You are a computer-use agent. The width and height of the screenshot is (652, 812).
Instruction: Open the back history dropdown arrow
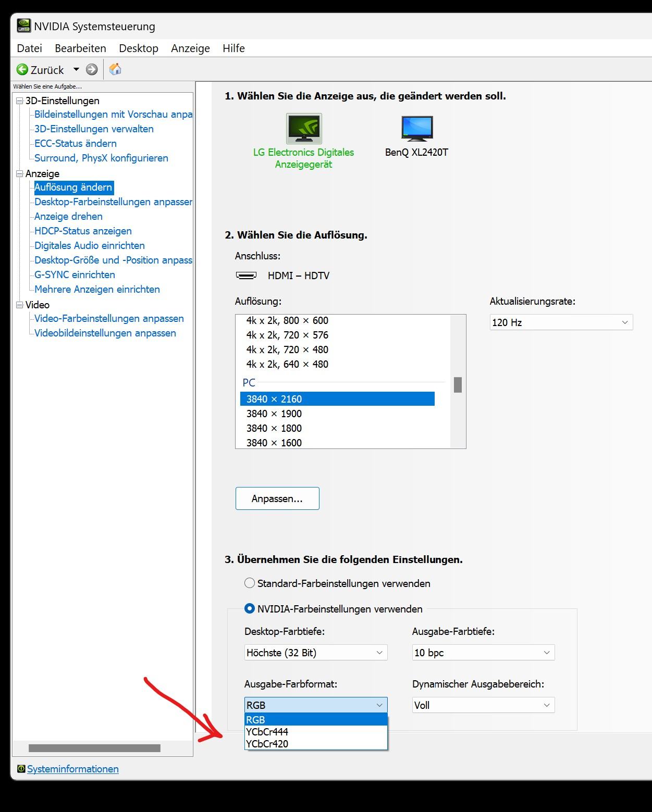click(x=76, y=69)
